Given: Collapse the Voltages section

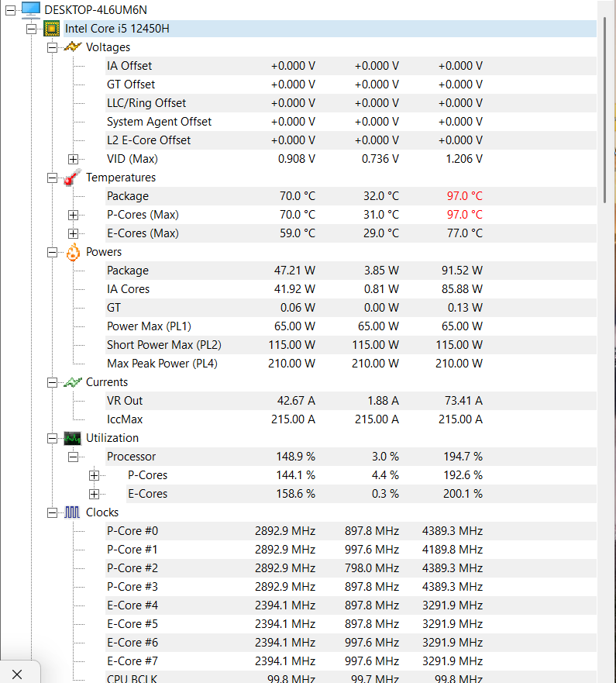Looking at the screenshot, I should pyautogui.click(x=52, y=47).
